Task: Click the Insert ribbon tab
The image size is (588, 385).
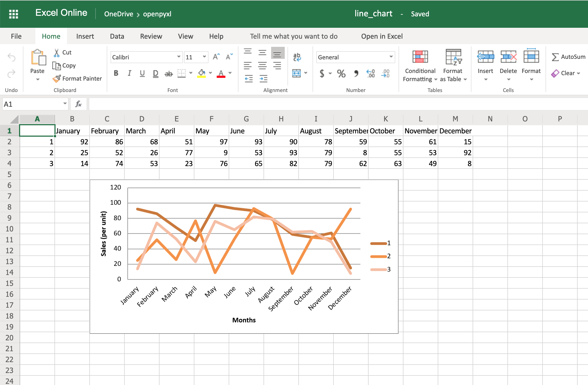Action: point(84,36)
